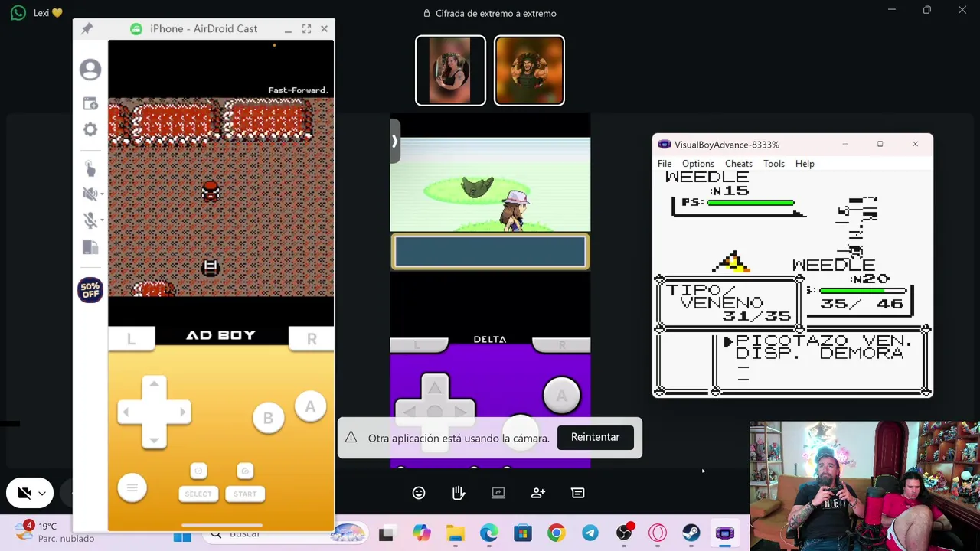This screenshot has height=551, width=980.
Task: Expand camera options arrow next to camera button
Action: coord(43,494)
